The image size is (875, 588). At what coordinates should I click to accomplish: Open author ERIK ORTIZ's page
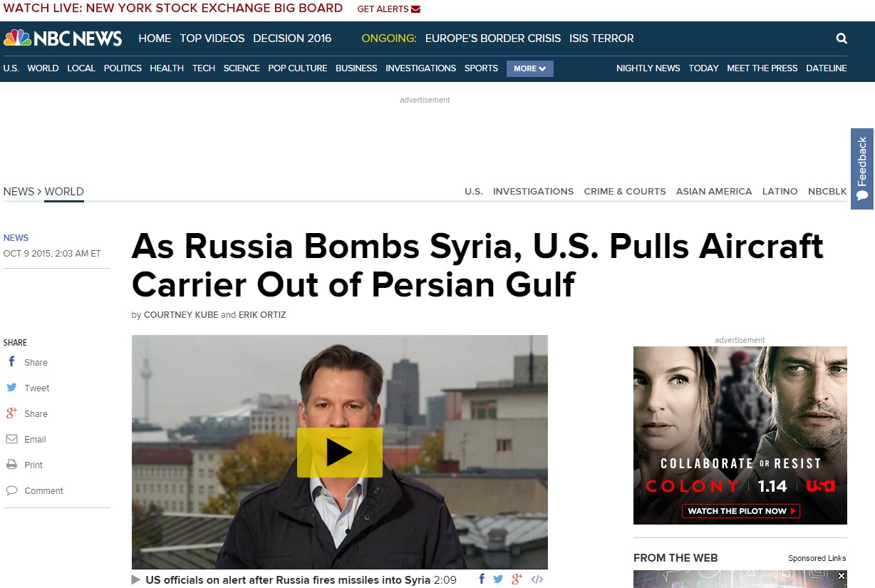point(262,315)
